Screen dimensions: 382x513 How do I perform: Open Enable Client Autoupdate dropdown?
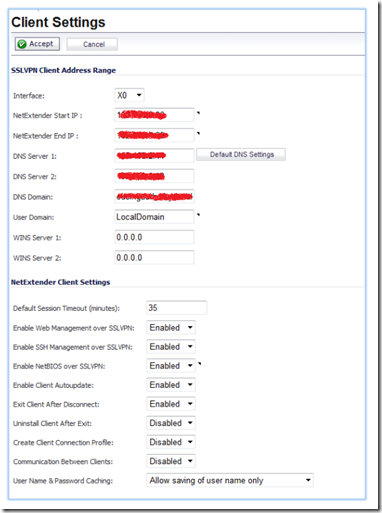point(171,385)
